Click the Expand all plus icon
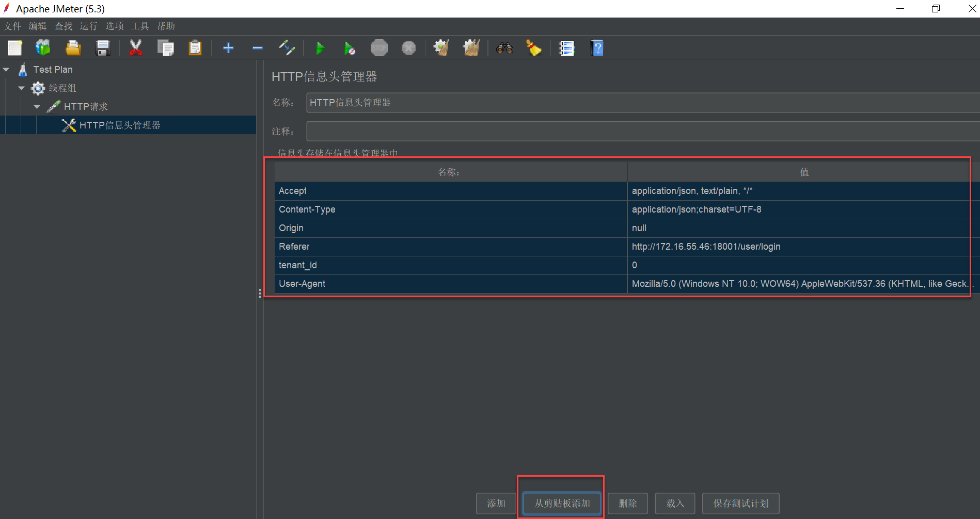 tap(228, 48)
